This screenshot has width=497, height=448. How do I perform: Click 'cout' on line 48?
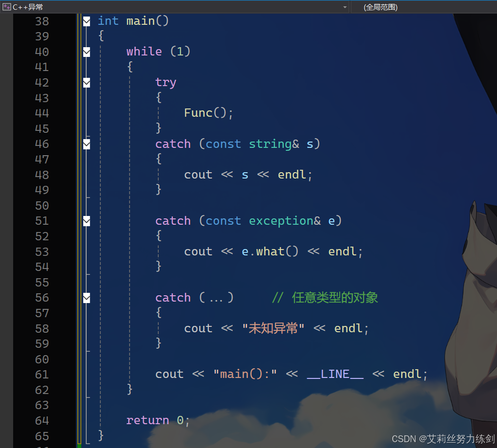point(198,175)
